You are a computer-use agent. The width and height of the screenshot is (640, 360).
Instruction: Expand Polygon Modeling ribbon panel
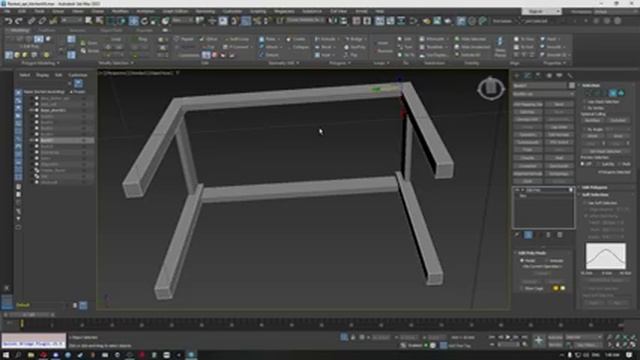click(x=40, y=63)
